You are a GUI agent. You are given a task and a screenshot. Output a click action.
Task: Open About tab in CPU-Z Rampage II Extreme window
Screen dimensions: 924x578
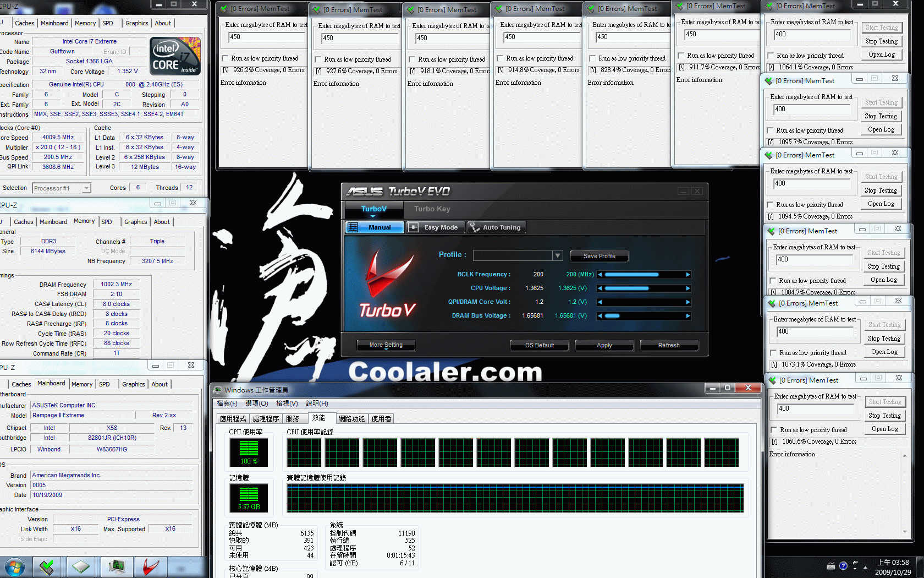159,384
